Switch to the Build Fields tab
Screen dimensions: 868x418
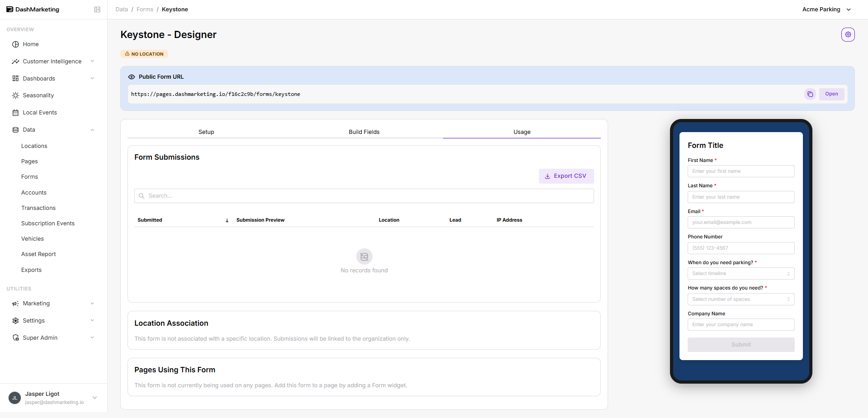(364, 132)
